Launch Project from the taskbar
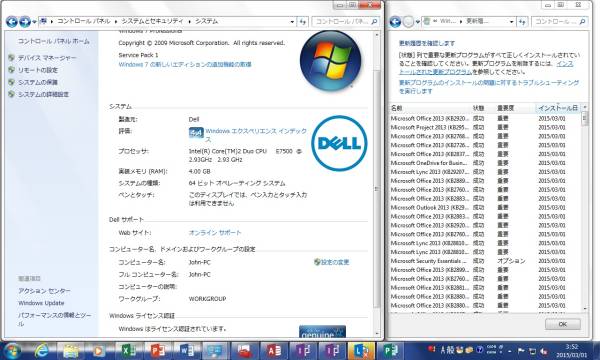 (390, 350)
